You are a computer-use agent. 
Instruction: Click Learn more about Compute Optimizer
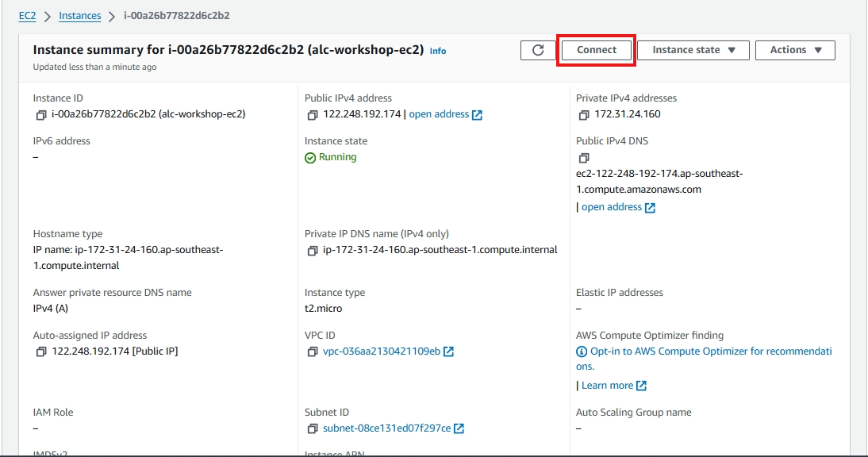(x=607, y=386)
